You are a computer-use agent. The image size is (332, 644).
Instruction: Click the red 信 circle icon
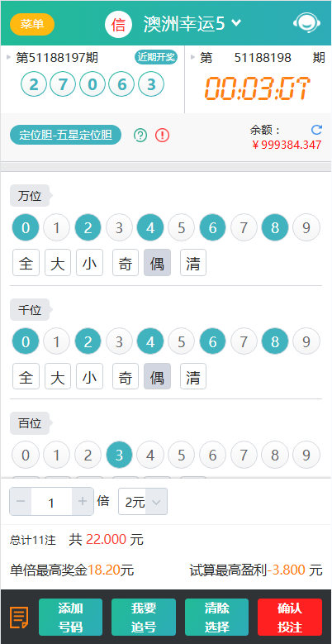(118, 25)
